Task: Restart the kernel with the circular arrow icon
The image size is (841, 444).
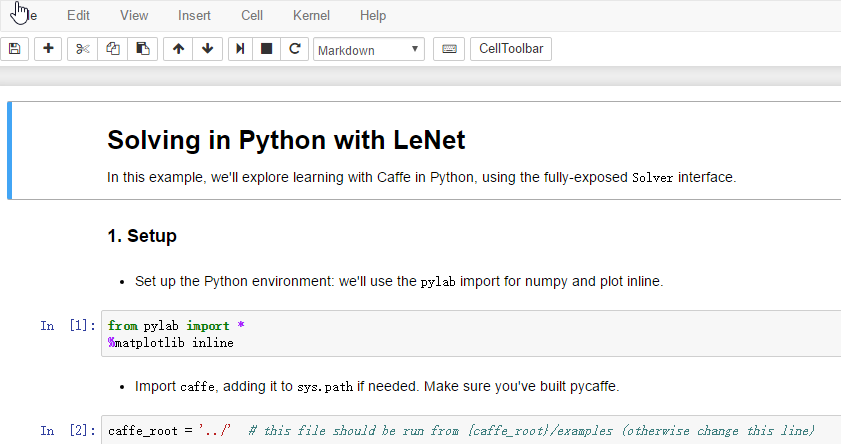Action: tap(294, 49)
